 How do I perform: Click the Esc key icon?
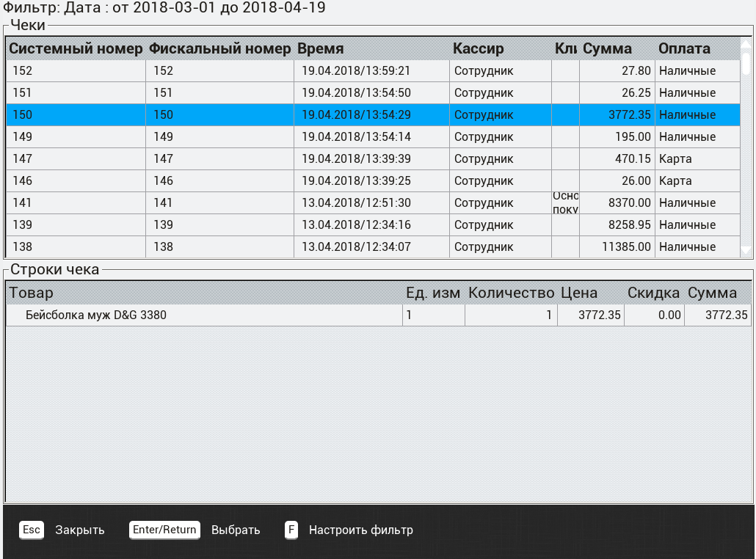point(32,530)
